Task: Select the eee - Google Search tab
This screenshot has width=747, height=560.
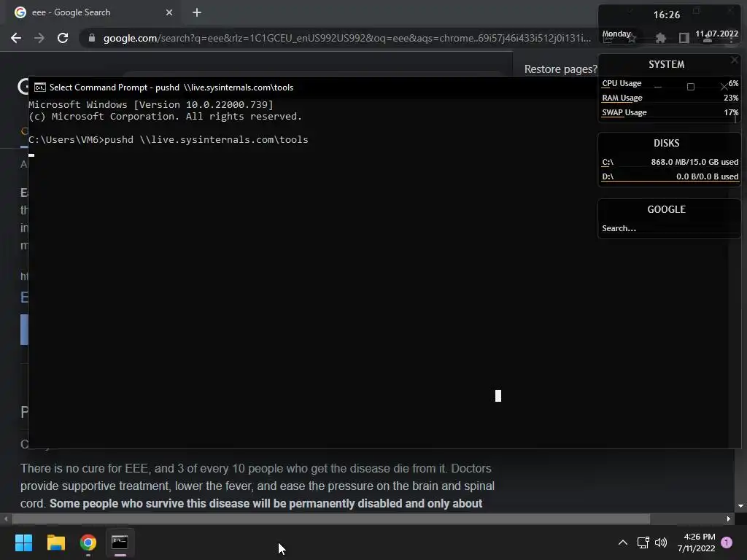Action: pyautogui.click(x=90, y=12)
